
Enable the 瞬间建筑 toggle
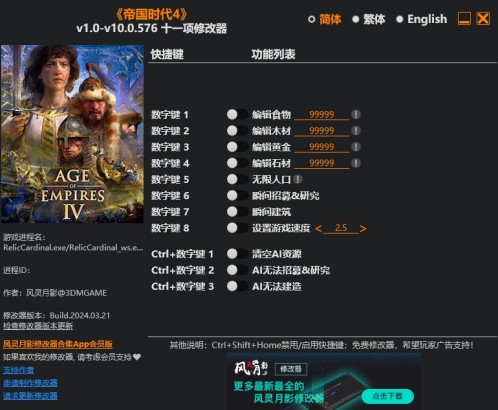(x=237, y=212)
